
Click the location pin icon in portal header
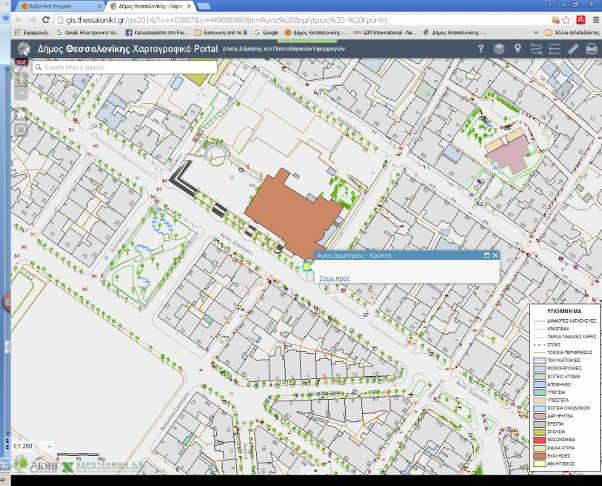(x=518, y=48)
